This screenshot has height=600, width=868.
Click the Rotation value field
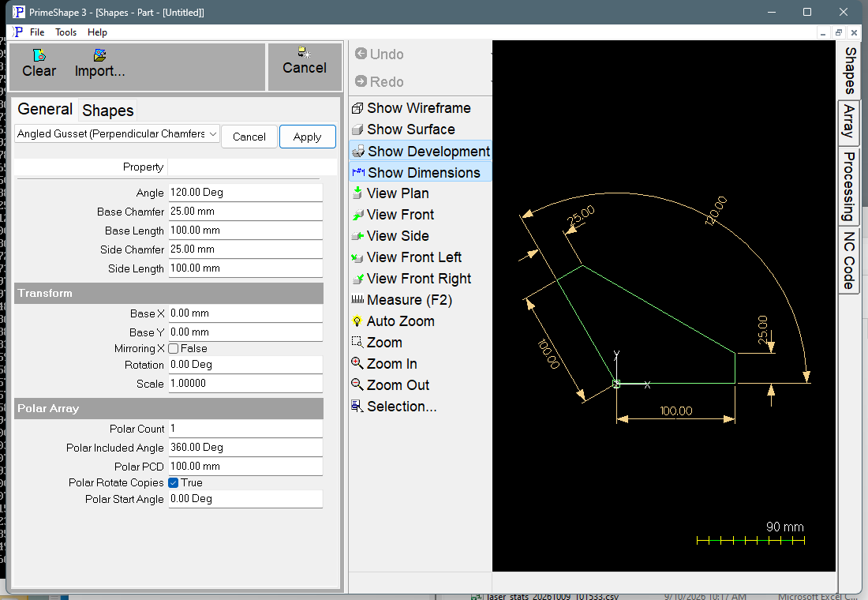245,365
